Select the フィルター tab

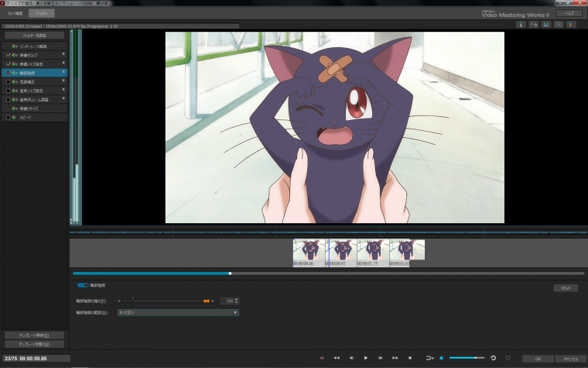[42, 13]
